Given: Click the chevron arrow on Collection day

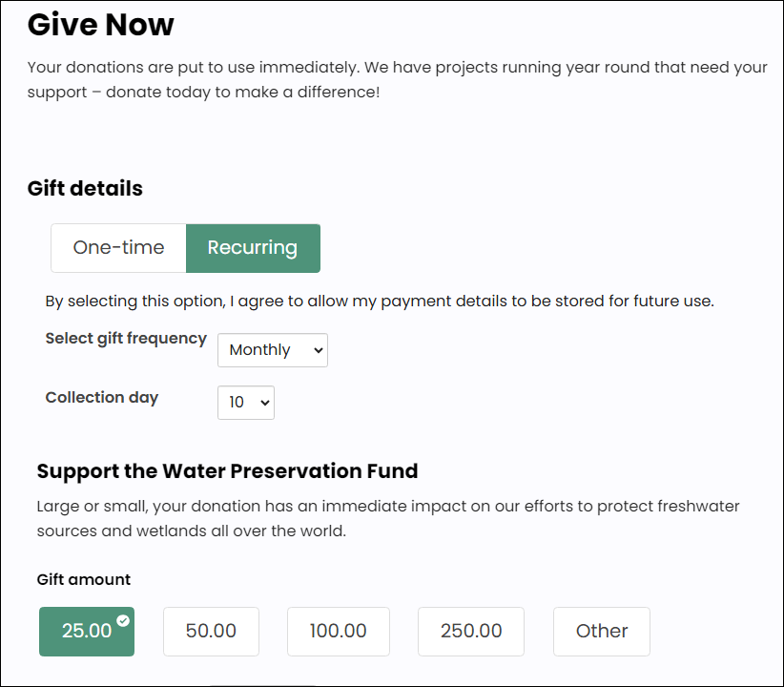Looking at the screenshot, I should (265, 403).
